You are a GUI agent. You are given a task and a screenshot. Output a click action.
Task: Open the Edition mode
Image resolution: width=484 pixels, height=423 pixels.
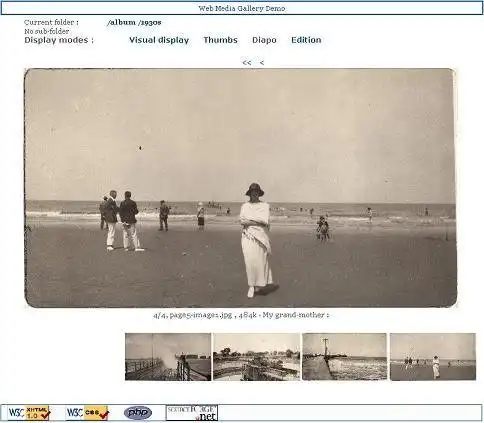coord(306,40)
